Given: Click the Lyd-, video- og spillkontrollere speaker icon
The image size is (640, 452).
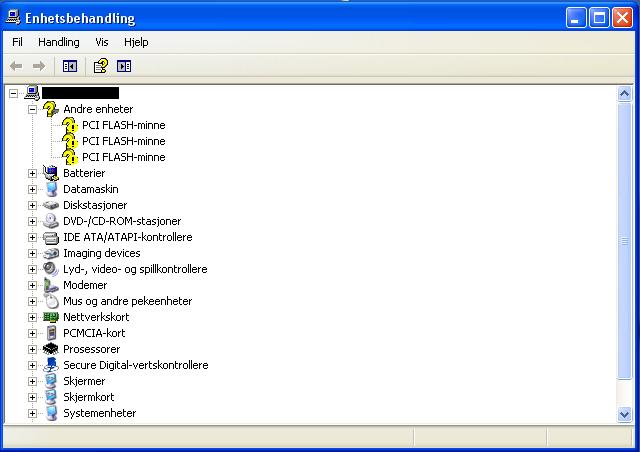Looking at the screenshot, I should tap(51, 269).
